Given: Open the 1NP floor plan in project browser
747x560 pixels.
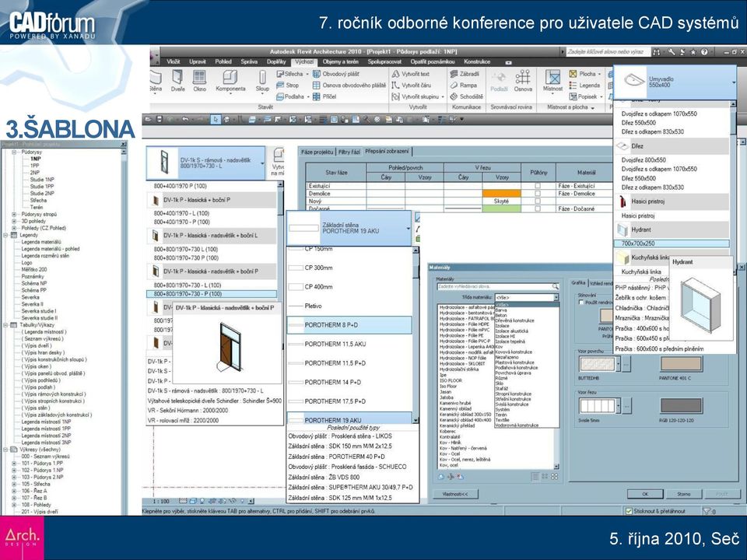Looking at the screenshot, I should click(x=36, y=159).
